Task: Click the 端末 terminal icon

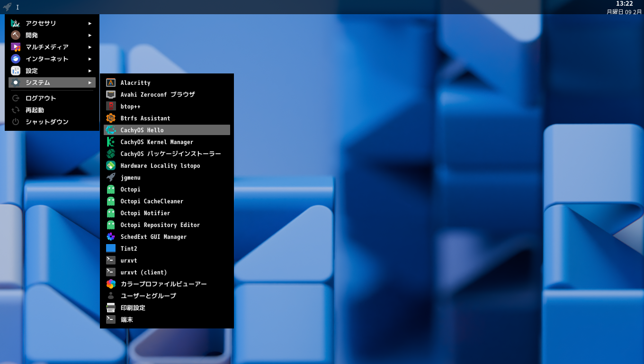Action: 111,319
